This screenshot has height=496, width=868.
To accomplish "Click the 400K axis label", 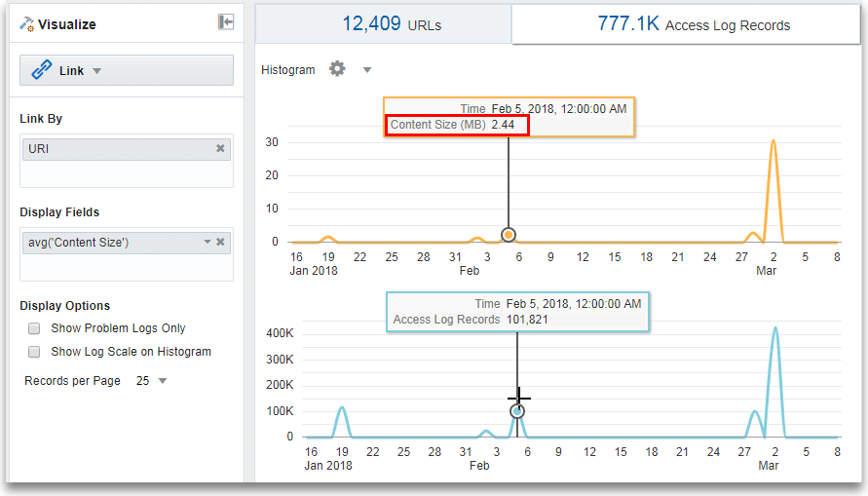I will [x=280, y=333].
